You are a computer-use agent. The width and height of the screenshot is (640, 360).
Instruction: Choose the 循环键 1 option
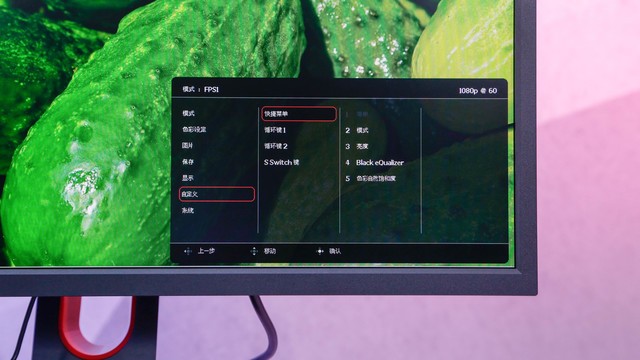pos(275,130)
